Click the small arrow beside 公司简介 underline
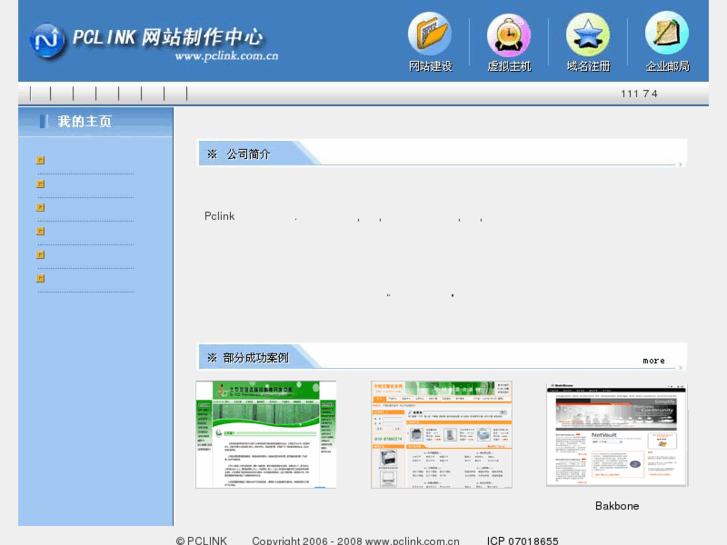The width and height of the screenshot is (727, 545). coord(680,164)
